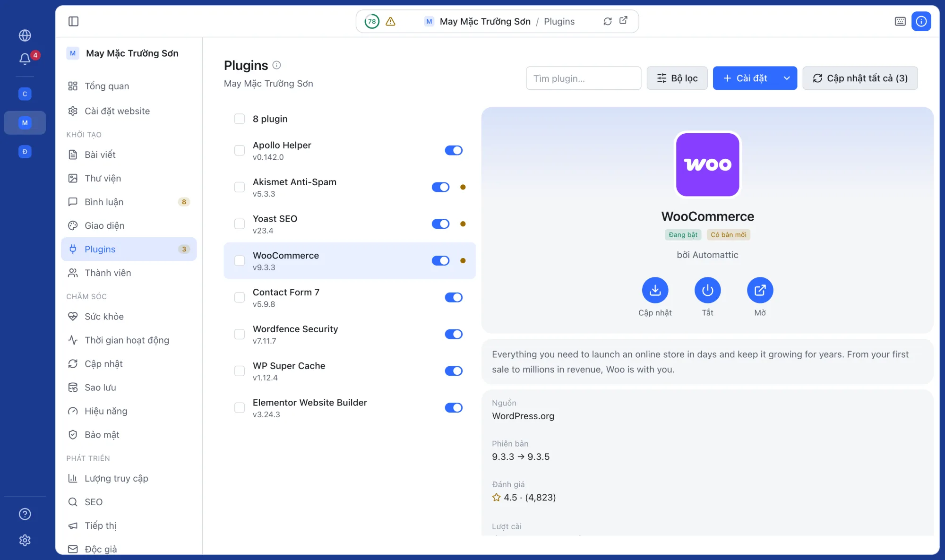
Task: Click the health score 78 indicator
Action: point(372,21)
